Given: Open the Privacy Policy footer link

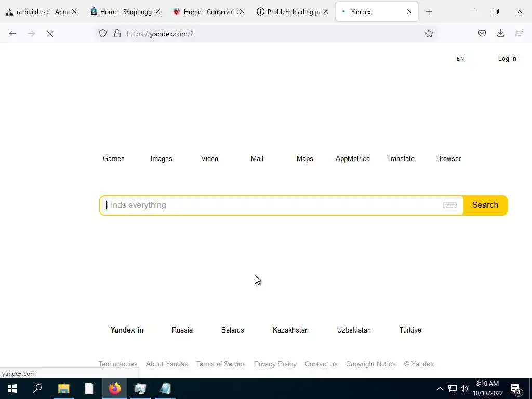Looking at the screenshot, I should [275, 364].
